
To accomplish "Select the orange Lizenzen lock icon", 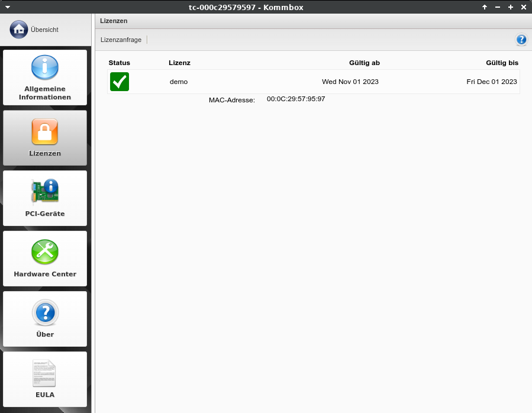I will pyautogui.click(x=45, y=131).
